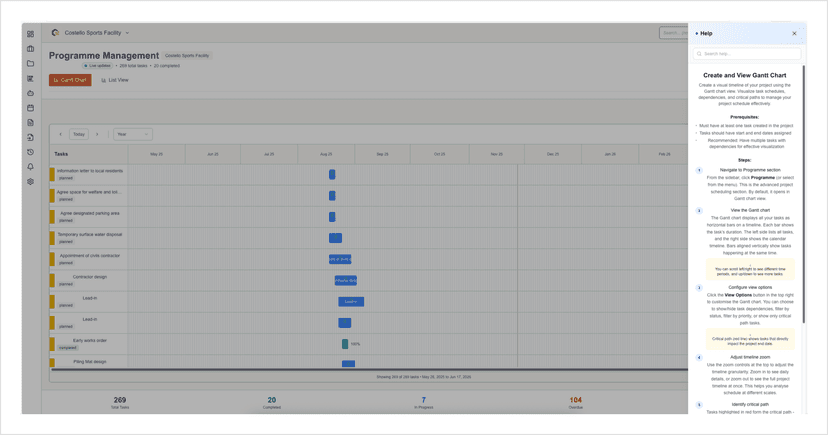This screenshot has width=828, height=435.
Task: Select the Piling Mat design task
Action: pyautogui.click(x=89, y=362)
